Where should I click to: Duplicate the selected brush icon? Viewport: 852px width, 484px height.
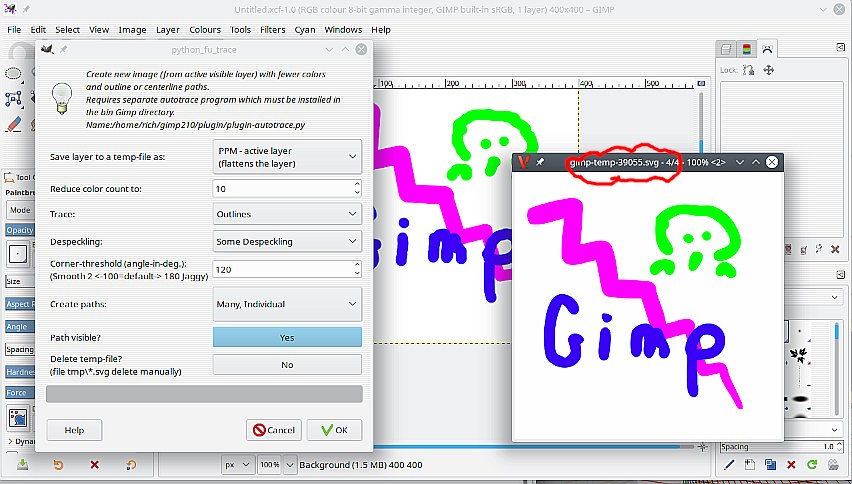(x=770, y=464)
